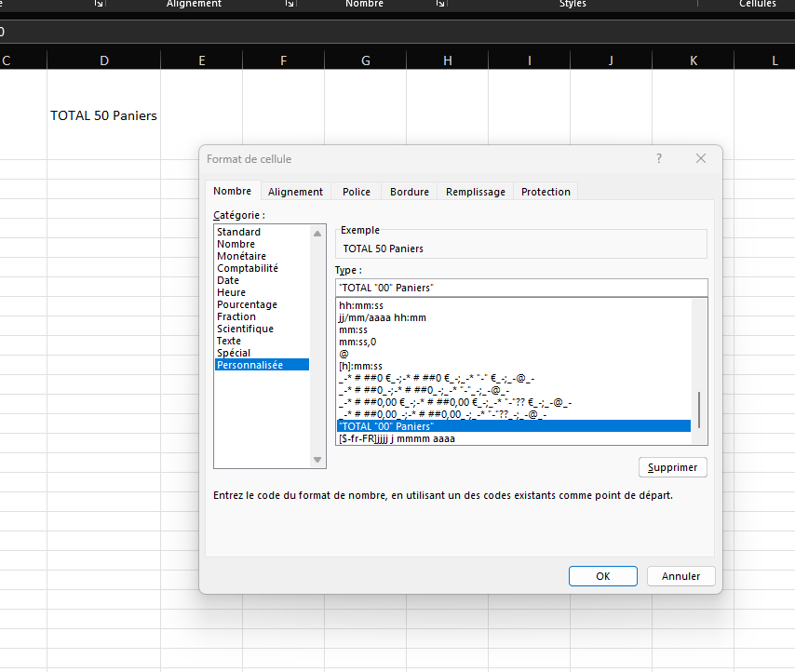
Task: Confirm with the OK button
Action: pos(602,576)
